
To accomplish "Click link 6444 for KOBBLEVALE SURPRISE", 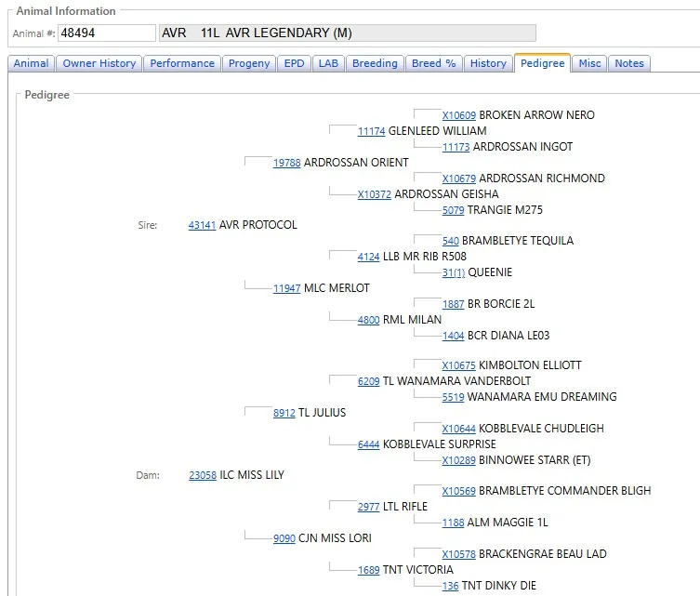I will click(368, 444).
